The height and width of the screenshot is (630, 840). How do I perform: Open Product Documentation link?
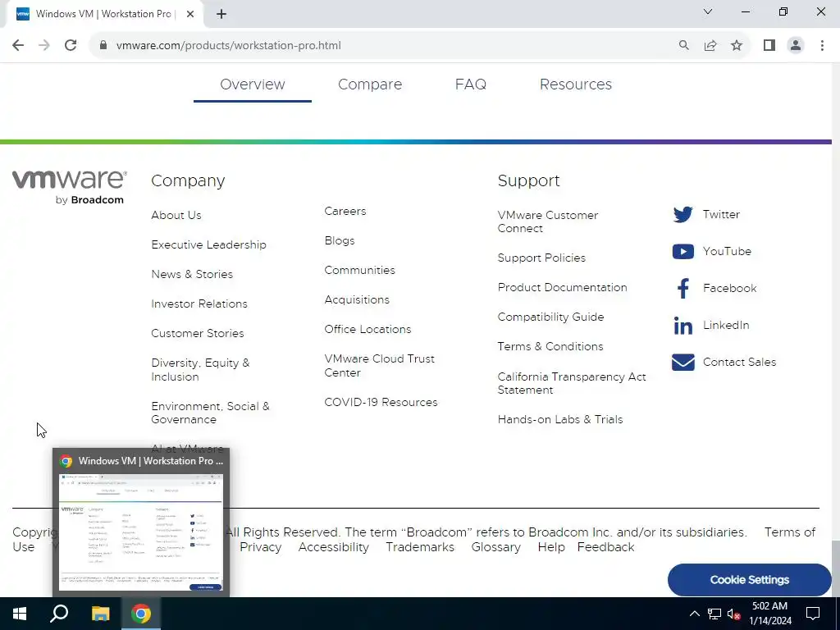562,287
